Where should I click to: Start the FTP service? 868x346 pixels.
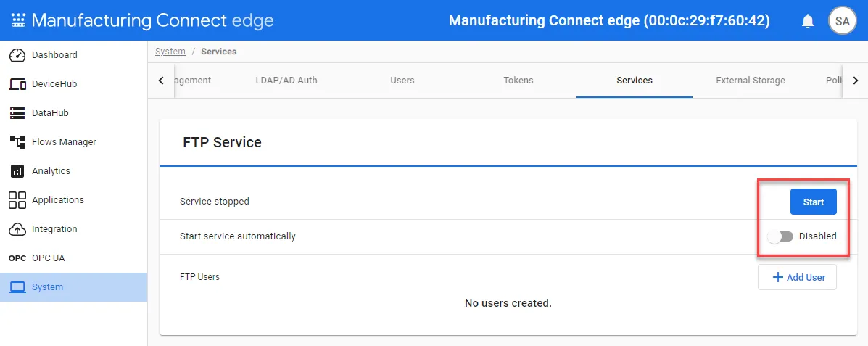coord(813,202)
